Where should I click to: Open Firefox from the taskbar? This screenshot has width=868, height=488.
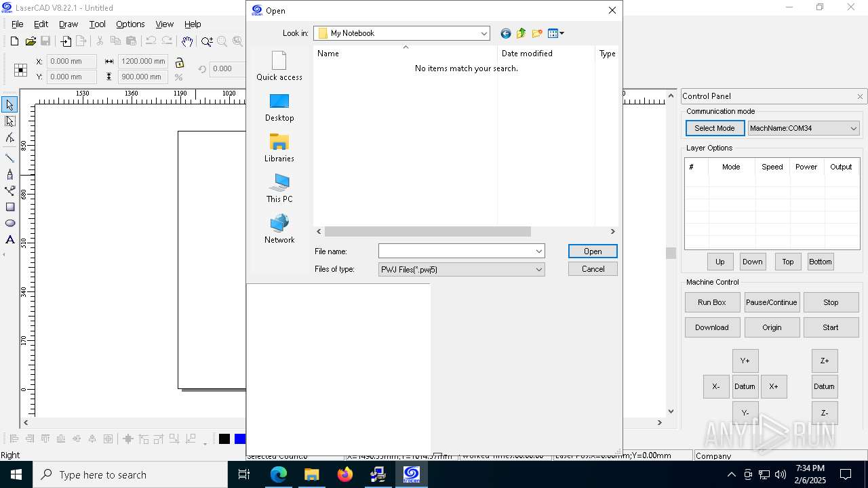(345, 474)
